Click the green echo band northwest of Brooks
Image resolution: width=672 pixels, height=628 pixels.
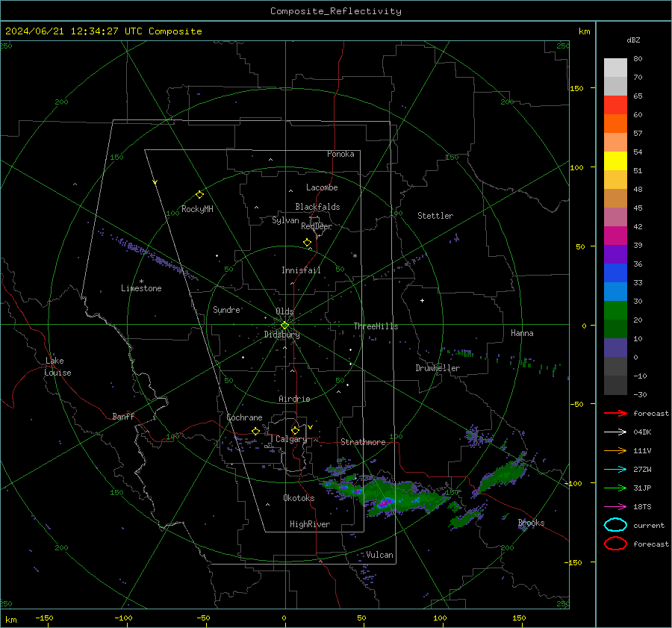503,475
